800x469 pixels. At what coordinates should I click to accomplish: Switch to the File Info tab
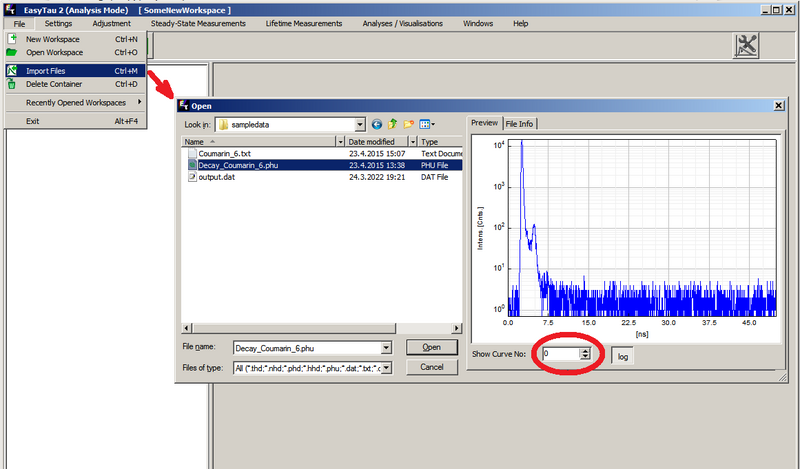tap(519, 123)
